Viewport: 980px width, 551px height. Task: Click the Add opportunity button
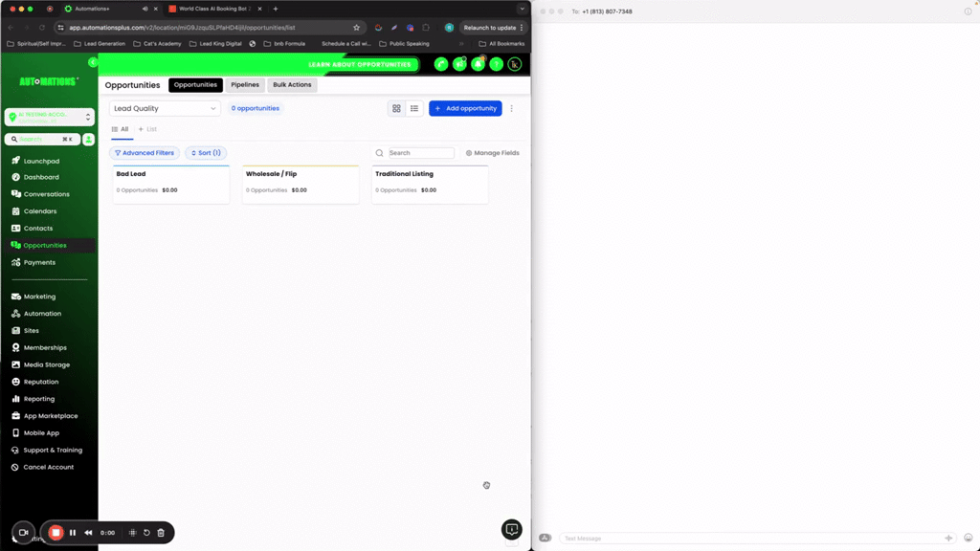pos(465,108)
